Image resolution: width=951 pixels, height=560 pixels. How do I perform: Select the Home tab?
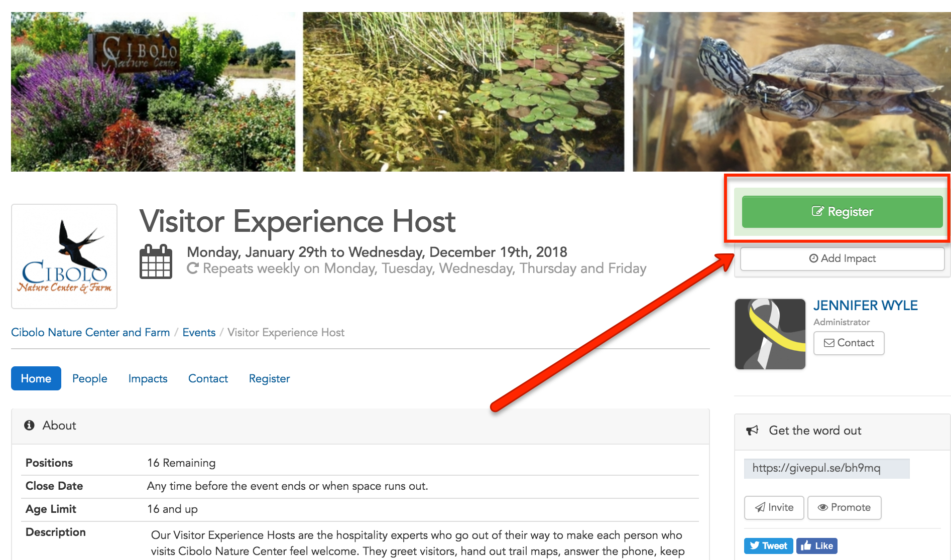tap(36, 378)
